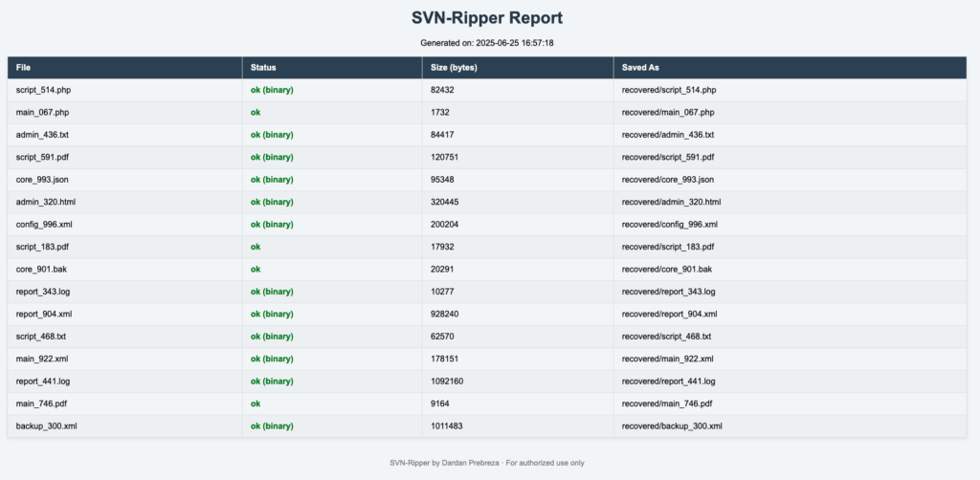This screenshot has height=480, width=980.
Task: Click size value 928240
Action: coord(444,314)
